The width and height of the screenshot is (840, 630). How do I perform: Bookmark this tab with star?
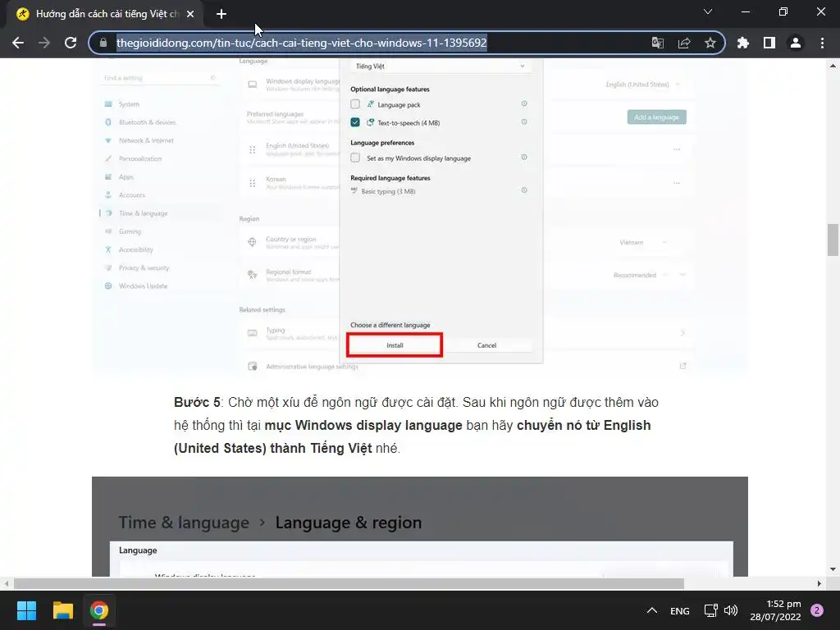[x=710, y=43]
